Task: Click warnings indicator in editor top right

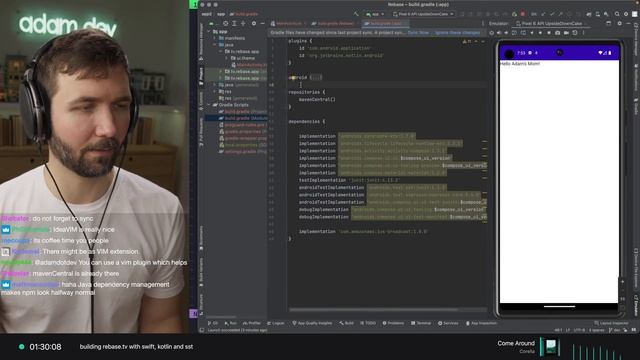Action: 467,42
